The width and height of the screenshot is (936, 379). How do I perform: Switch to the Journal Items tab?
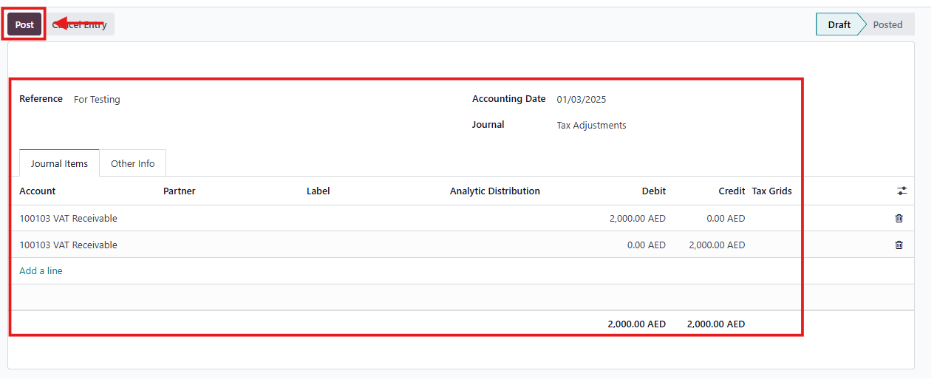[x=59, y=164]
